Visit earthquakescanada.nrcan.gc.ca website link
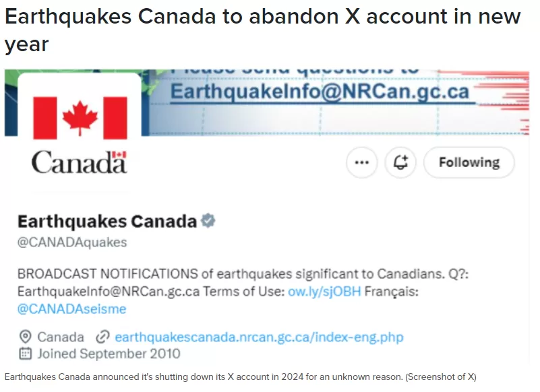Image resolution: width=540 pixels, height=392 pixels. [x=259, y=337]
